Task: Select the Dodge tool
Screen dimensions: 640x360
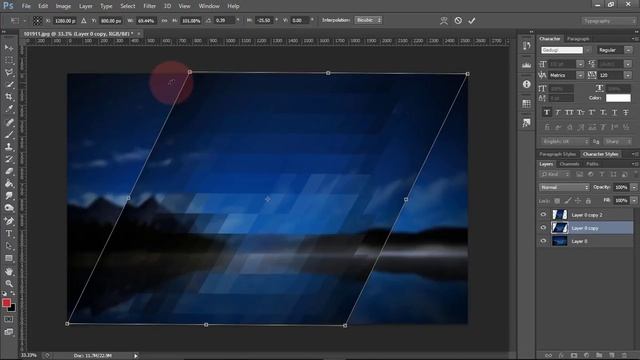Action: point(9,208)
